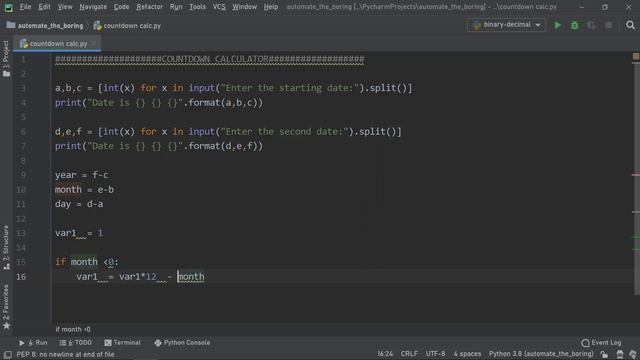Image resolution: width=640 pixels, height=360 pixels.
Task: Click line number 16 in the gutter
Action: click(x=21, y=277)
